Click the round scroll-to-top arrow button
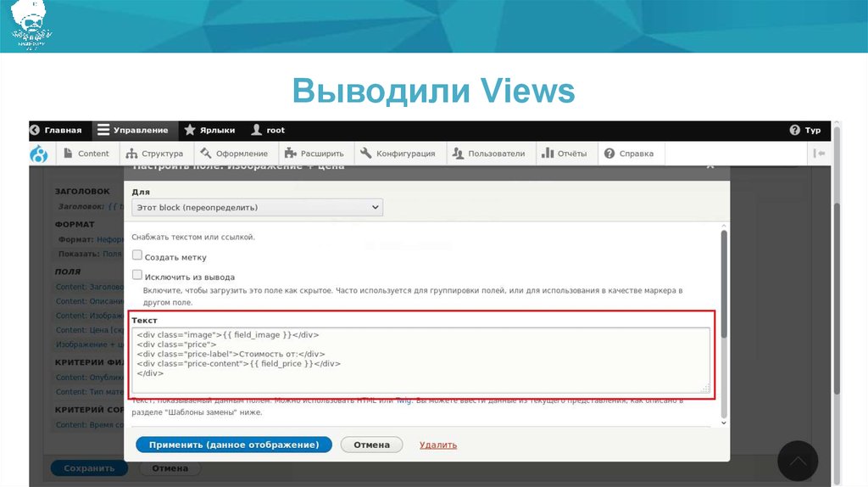The image size is (868, 487). (x=798, y=461)
